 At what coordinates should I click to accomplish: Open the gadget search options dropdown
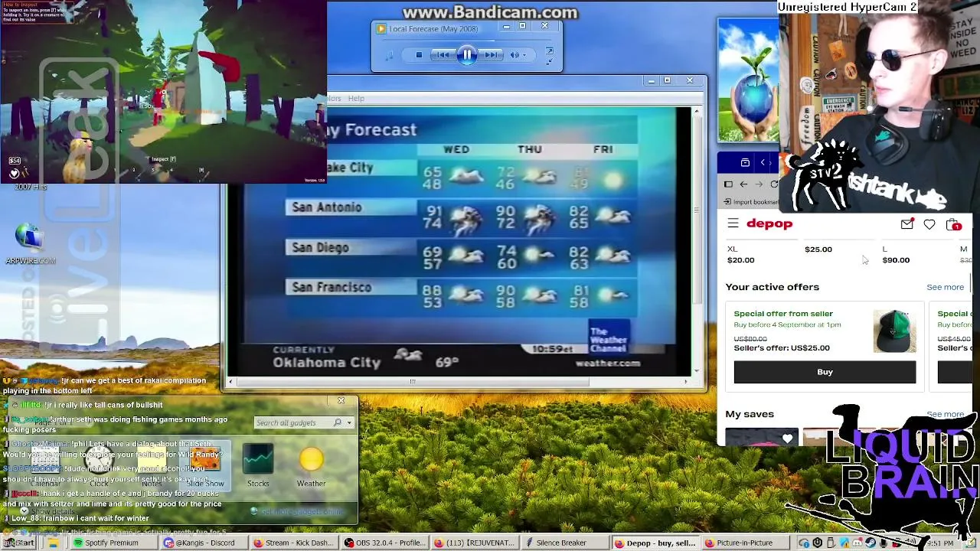coord(349,422)
